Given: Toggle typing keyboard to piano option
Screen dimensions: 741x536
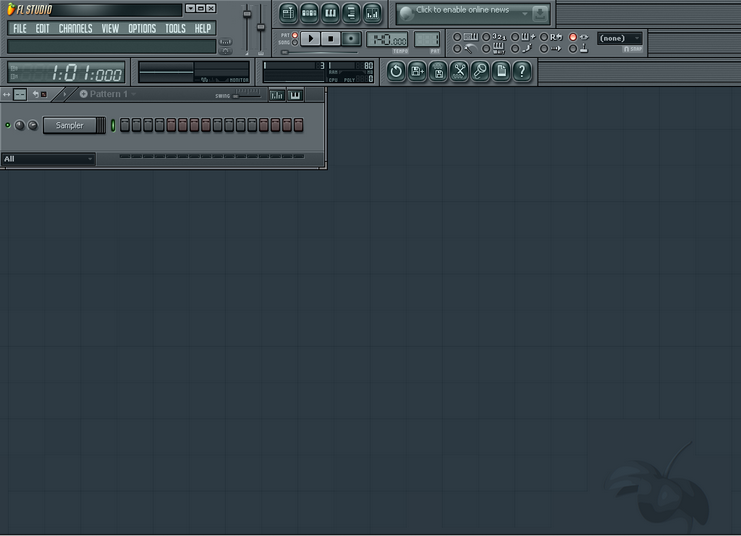Looking at the screenshot, I should (457, 37).
